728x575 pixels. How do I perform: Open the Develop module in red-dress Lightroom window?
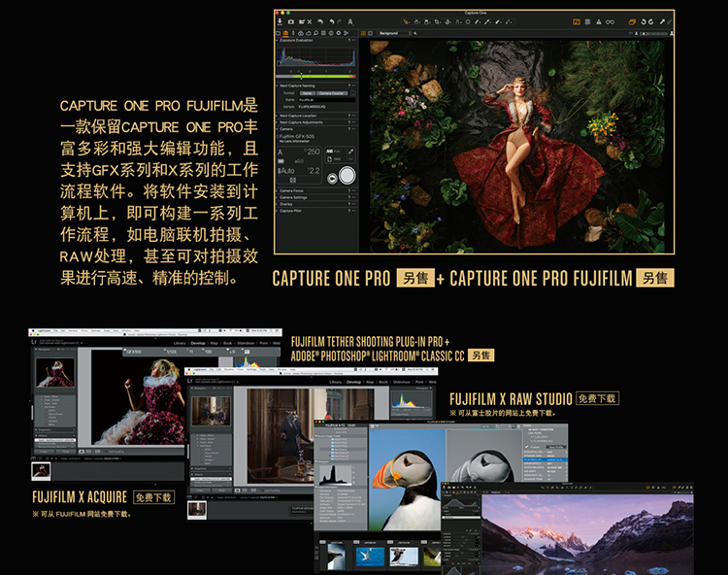tap(198, 343)
